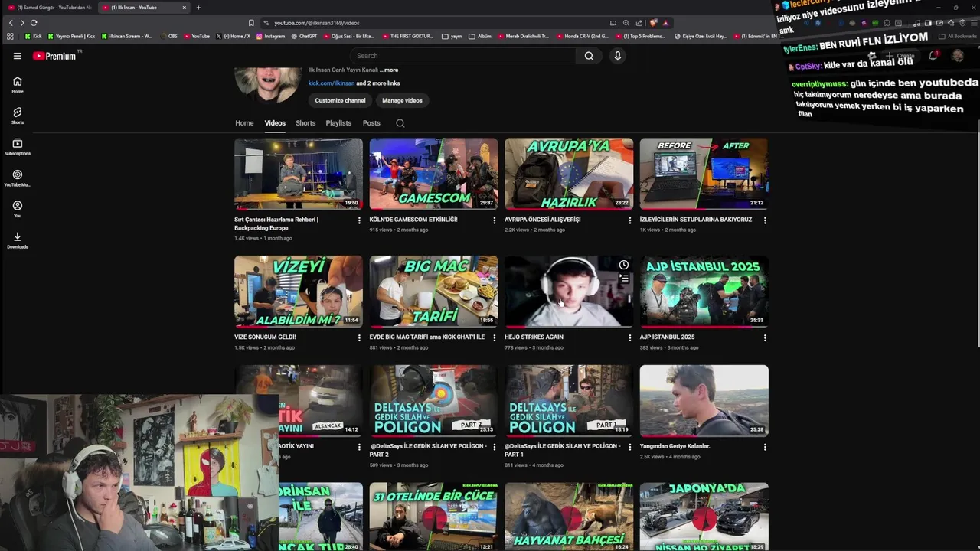Click the browser address bar URL

pos(317,23)
